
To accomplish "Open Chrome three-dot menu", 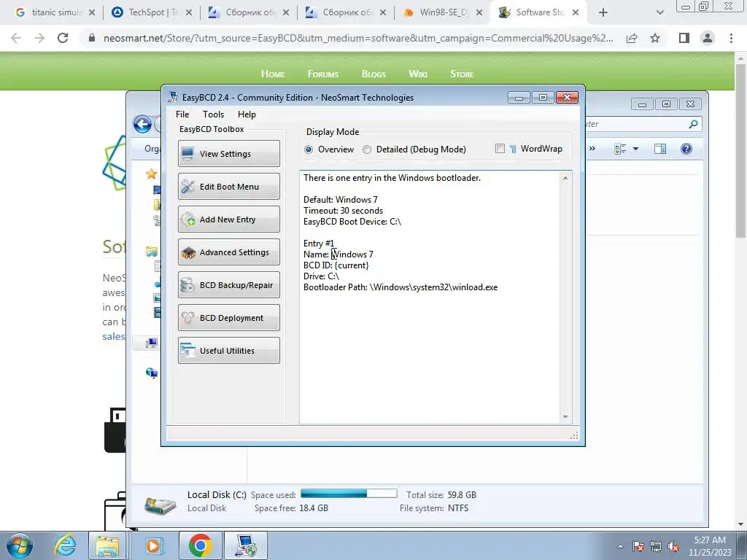I will tap(731, 38).
